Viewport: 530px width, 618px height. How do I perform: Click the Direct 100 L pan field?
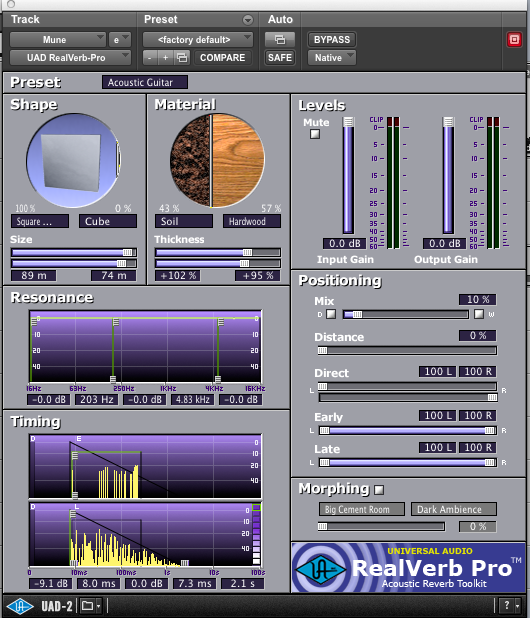click(x=437, y=371)
